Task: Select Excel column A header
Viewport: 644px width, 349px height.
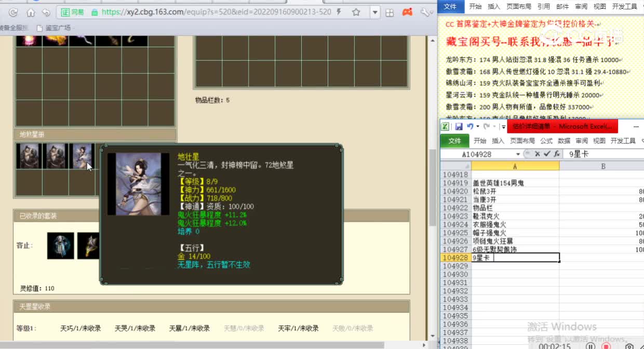Action: coord(515,166)
